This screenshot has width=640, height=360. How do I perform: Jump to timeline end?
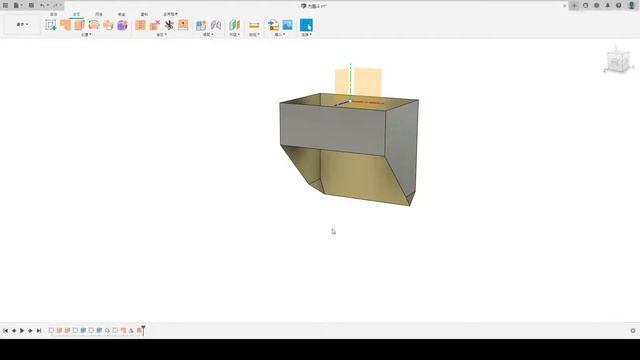tap(39, 331)
